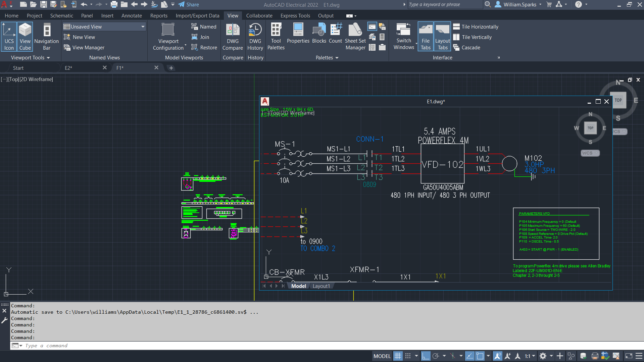Click the clean screen icon in status bar
This screenshot has height=362, width=644.
pos(629,356)
